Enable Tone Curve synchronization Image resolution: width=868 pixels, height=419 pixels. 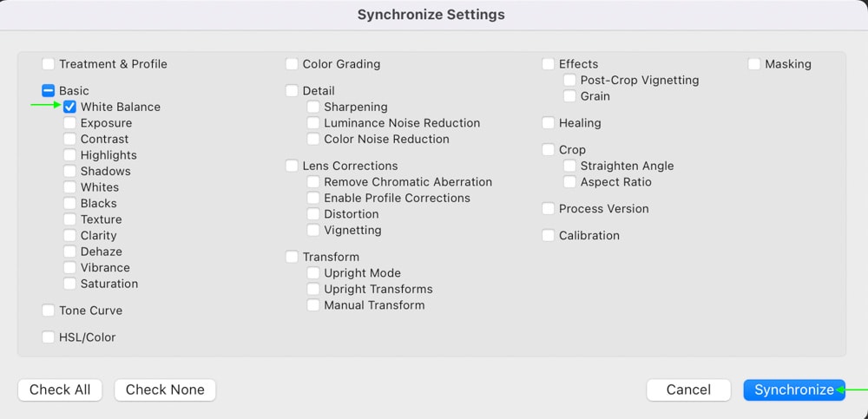pos(49,311)
